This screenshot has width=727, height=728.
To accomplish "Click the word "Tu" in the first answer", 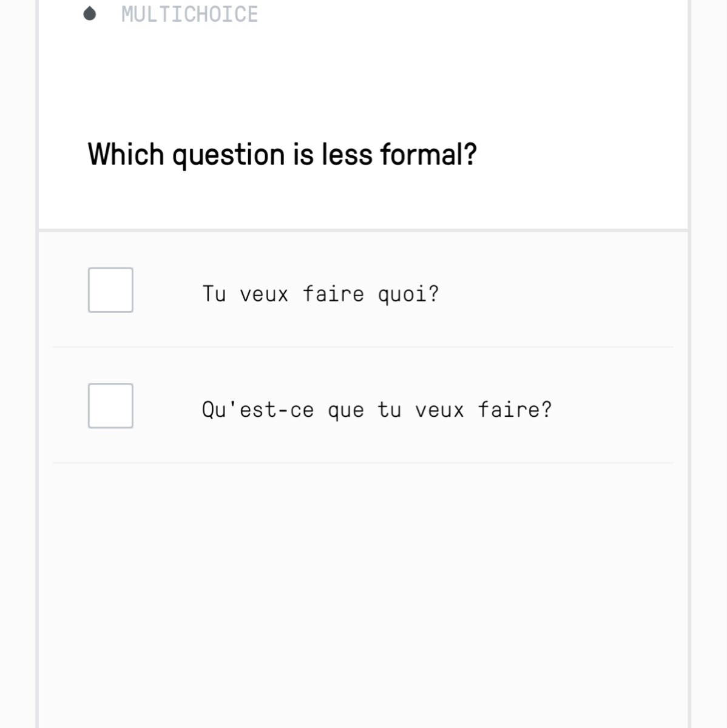I will [214, 294].
